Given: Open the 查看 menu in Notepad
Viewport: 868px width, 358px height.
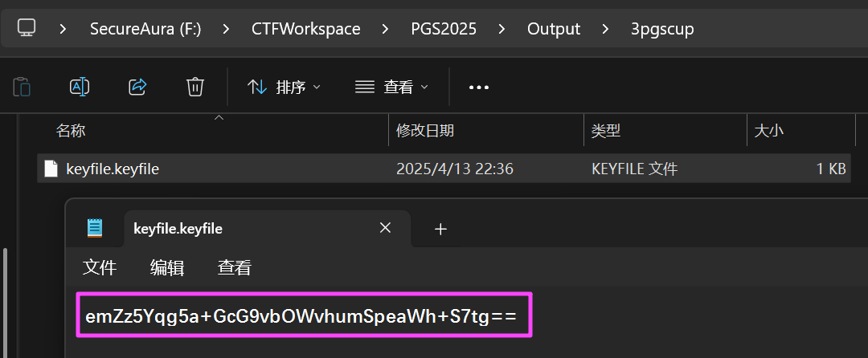Looking at the screenshot, I should [x=235, y=268].
